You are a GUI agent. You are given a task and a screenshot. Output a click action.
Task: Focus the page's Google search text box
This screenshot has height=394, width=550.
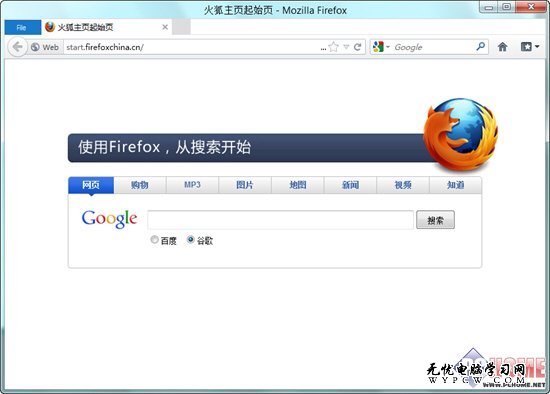pyautogui.click(x=281, y=220)
